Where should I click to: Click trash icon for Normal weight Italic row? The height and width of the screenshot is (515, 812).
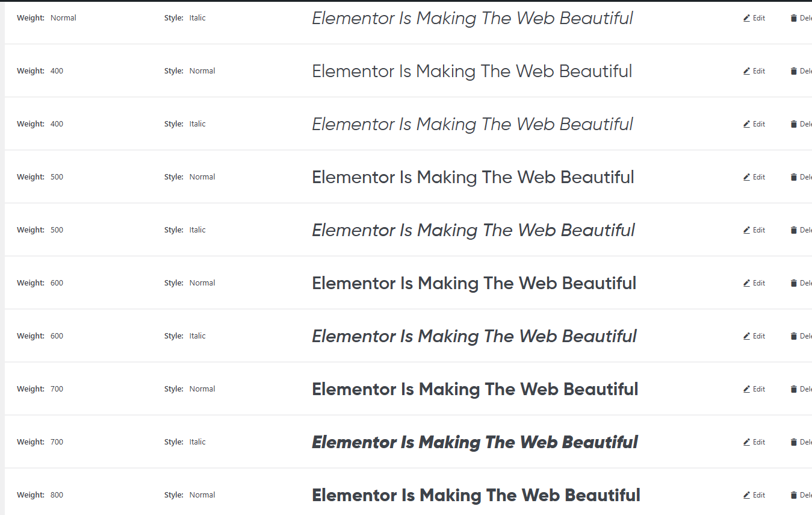pyautogui.click(x=793, y=18)
